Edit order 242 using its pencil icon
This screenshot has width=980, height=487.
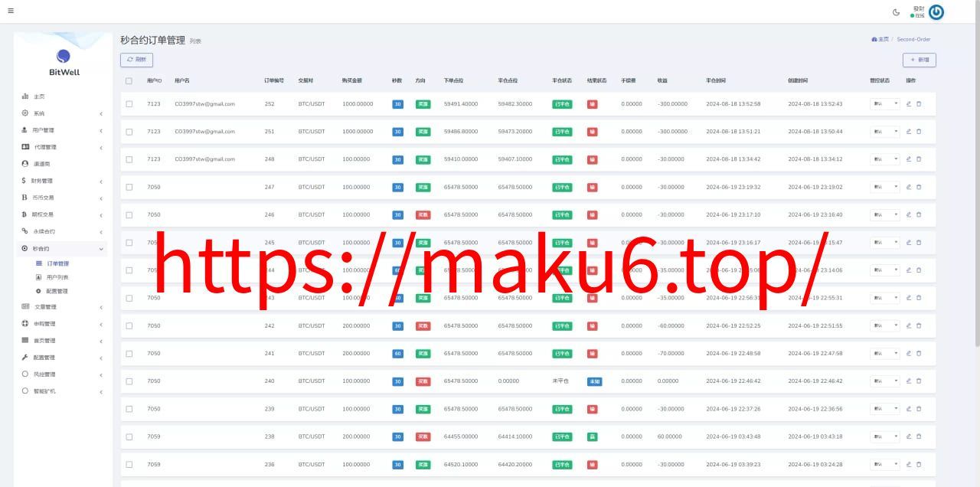909,325
